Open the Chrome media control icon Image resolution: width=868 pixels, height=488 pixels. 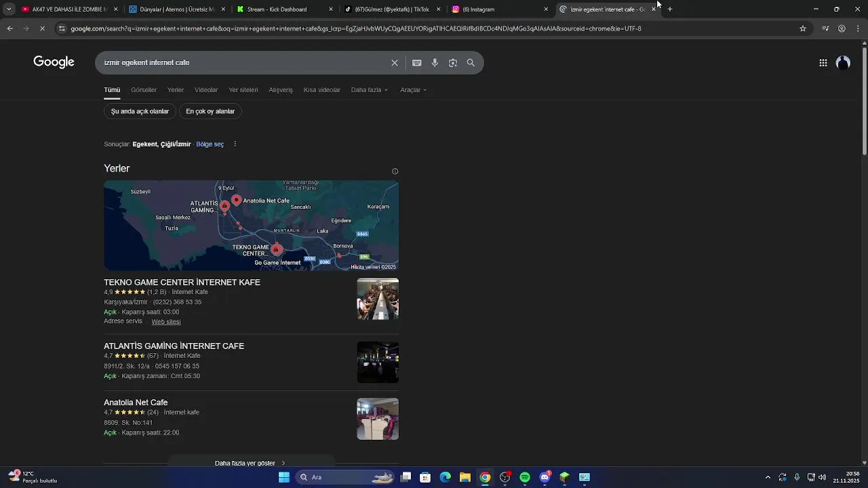pyautogui.click(x=825, y=28)
